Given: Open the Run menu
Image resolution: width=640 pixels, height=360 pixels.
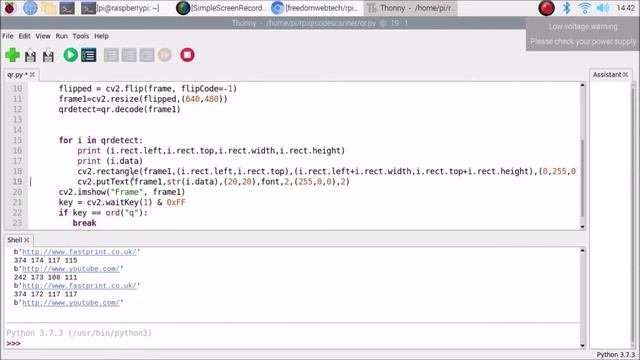Looking at the screenshot, I should click(62, 36).
